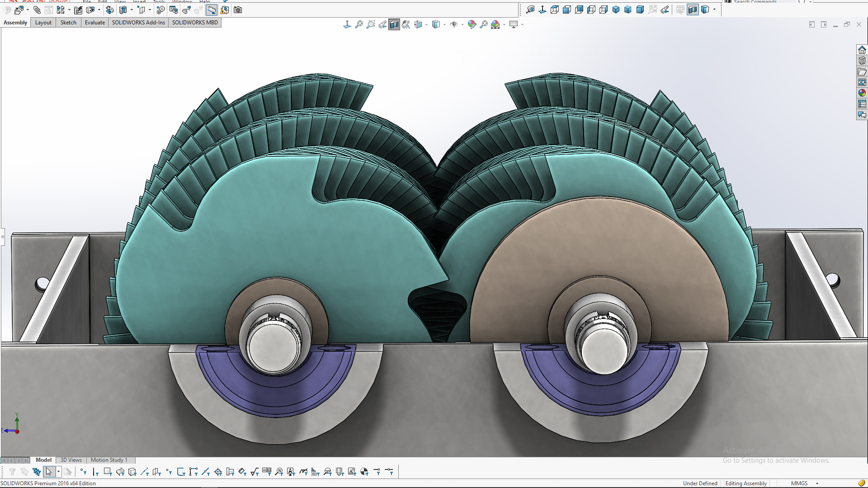
Task: Toggle the Section View button in heads-up toolbar
Action: (394, 24)
